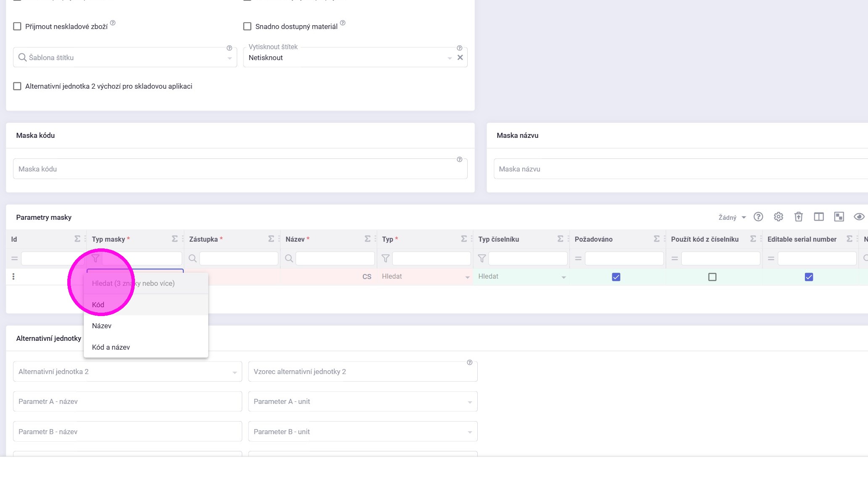Image resolution: width=868 pixels, height=485 pixels.
Task: Click the trash delete icon in Parametry masky
Action: pyautogui.click(x=798, y=217)
